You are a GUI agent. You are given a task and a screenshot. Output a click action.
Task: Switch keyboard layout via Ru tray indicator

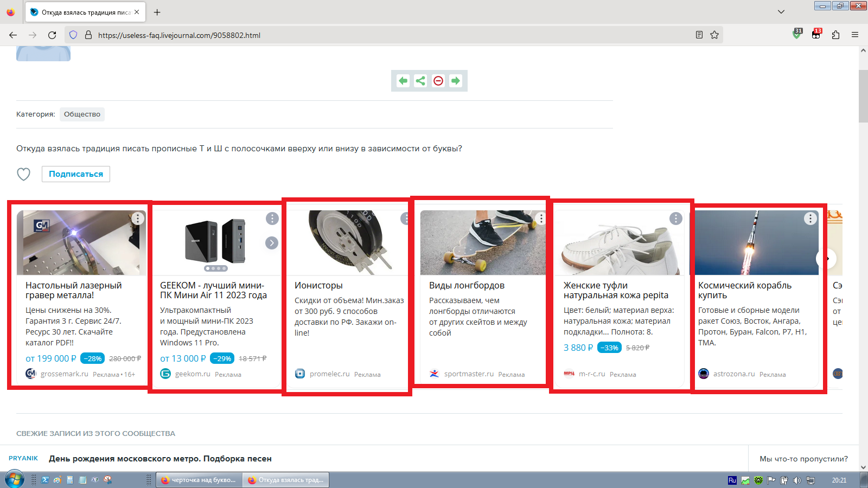point(732,479)
